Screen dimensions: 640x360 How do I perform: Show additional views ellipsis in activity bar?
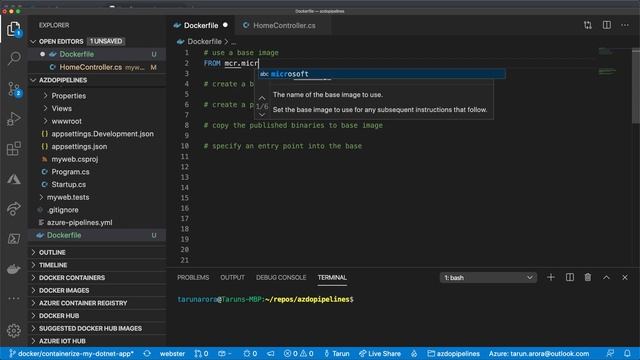(x=14, y=298)
